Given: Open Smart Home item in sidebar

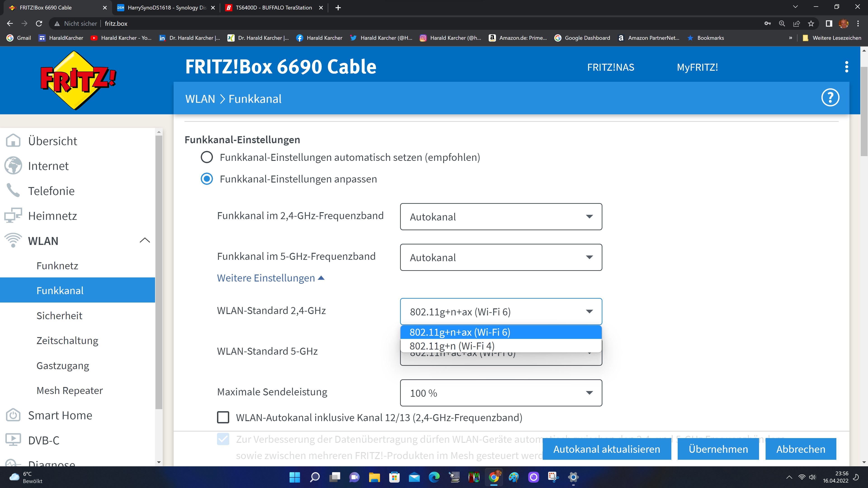Looking at the screenshot, I should 60,415.
